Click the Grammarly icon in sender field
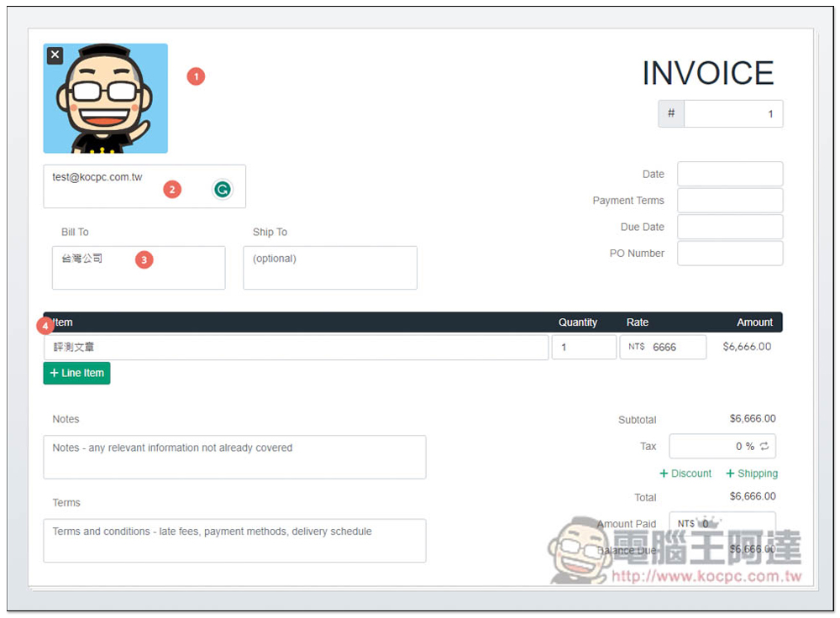This screenshot has height=618, width=840. pos(223,189)
